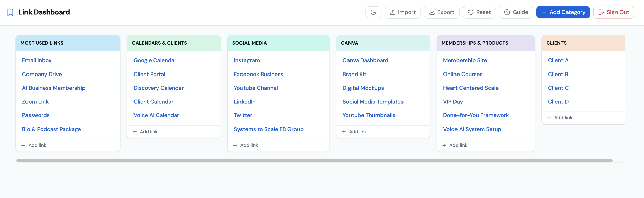The width and height of the screenshot is (644, 198).
Task: Open Facebook Business link
Action: pos(259,74)
